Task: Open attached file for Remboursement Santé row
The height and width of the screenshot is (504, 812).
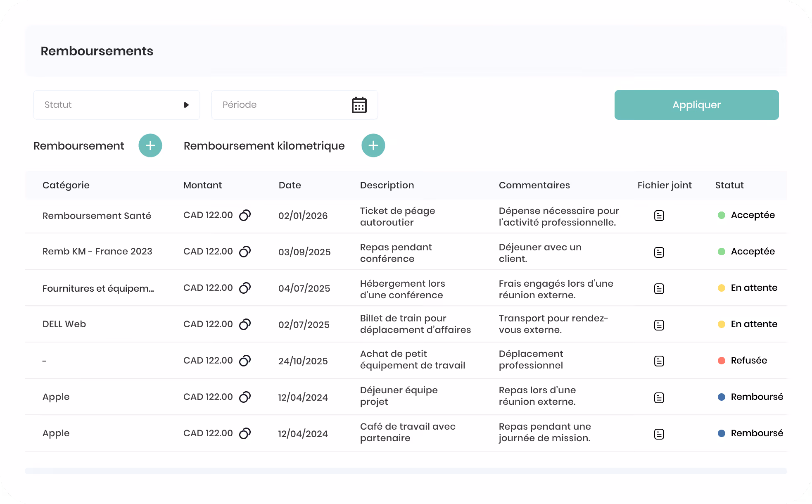Action: click(x=659, y=216)
